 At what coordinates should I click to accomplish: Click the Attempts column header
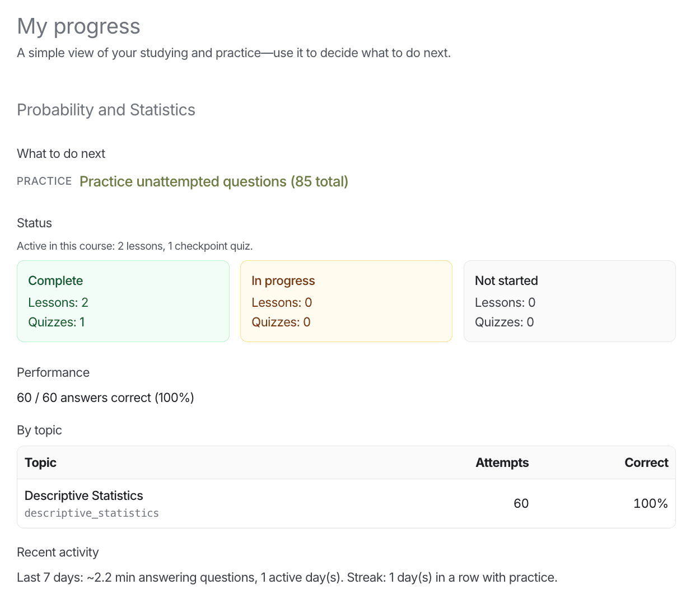[x=502, y=462]
